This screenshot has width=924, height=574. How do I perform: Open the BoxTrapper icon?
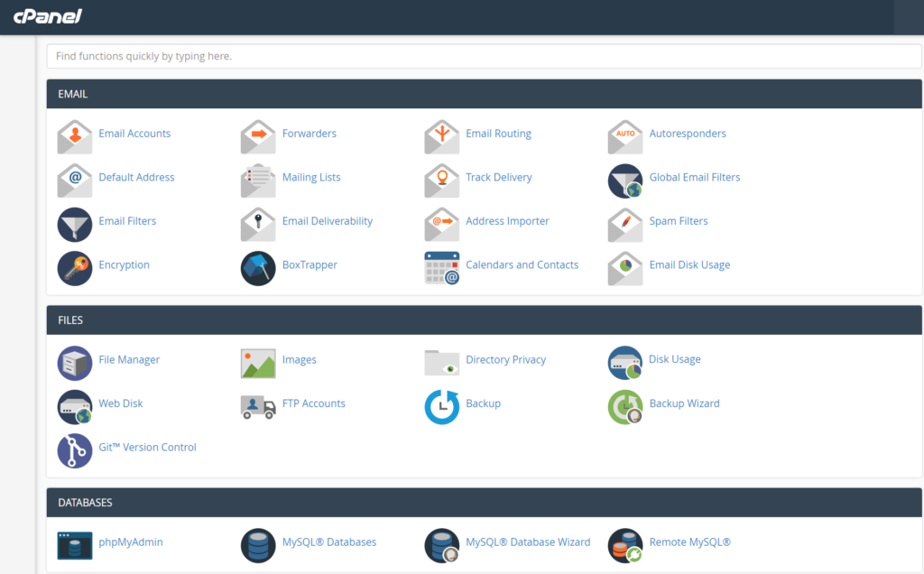coord(258,268)
